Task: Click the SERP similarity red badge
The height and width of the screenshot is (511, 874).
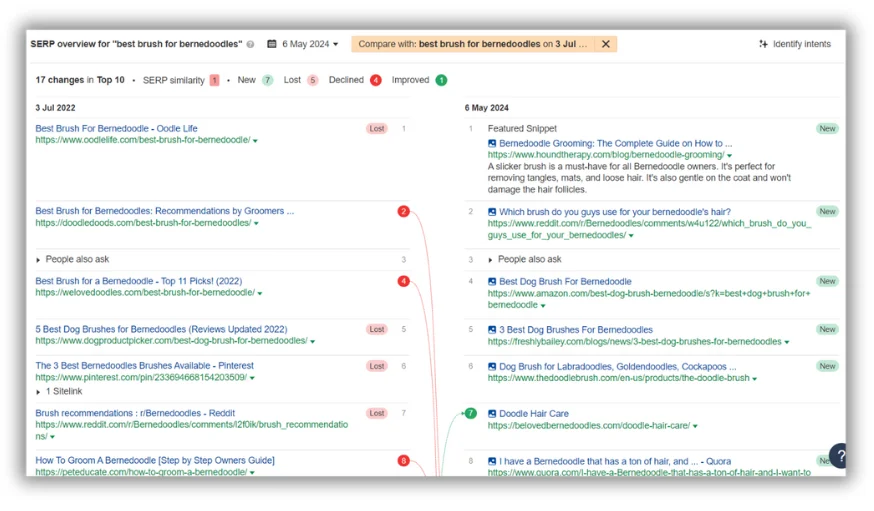Action: click(214, 80)
